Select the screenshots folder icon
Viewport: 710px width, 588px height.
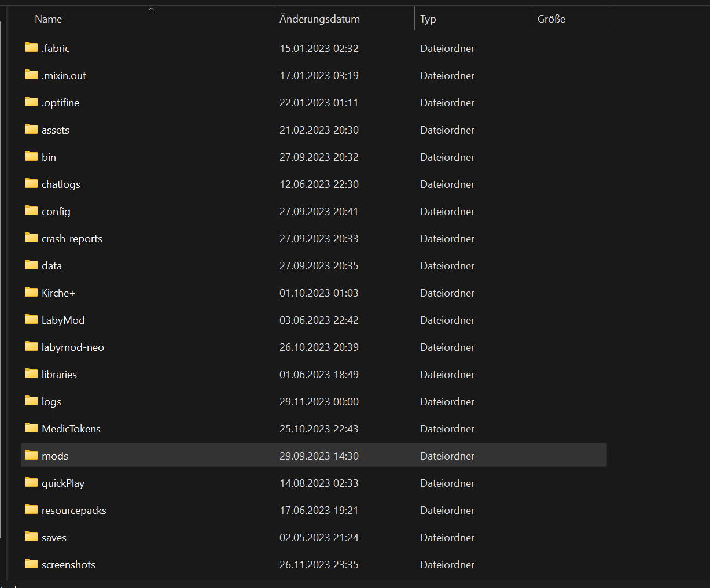point(31,564)
